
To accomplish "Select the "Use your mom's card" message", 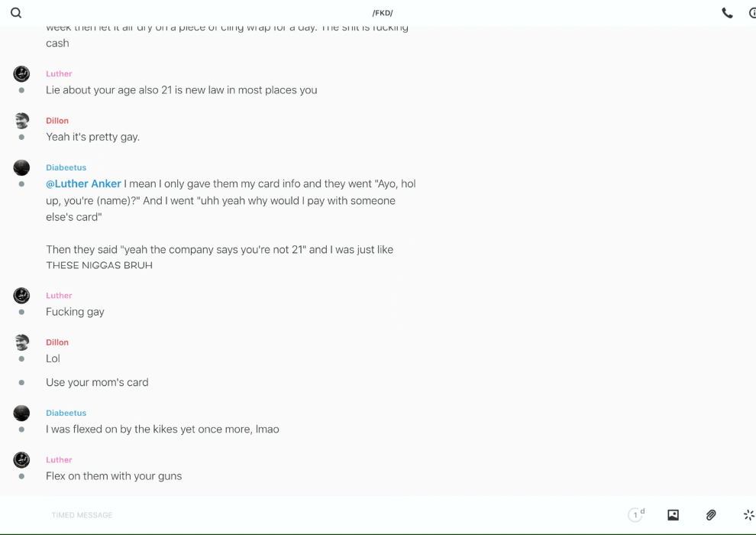I will pos(97,382).
